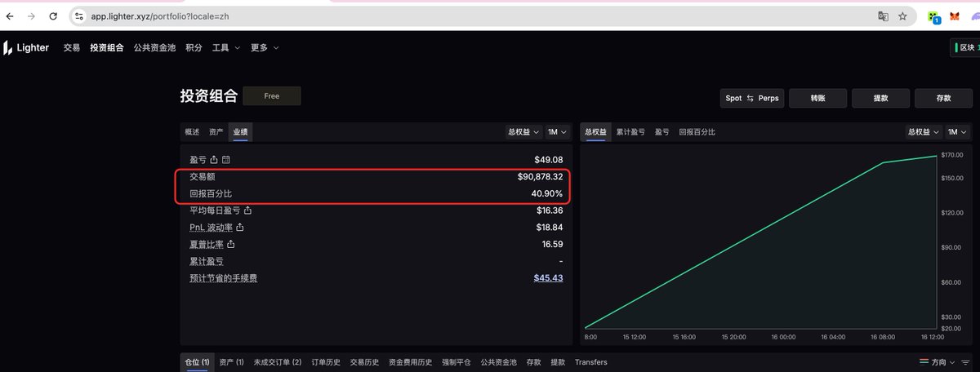Open the 仓位 (1) tab
Image resolution: width=980 pixels, height=372 pixels.
[x=197, y=362]
